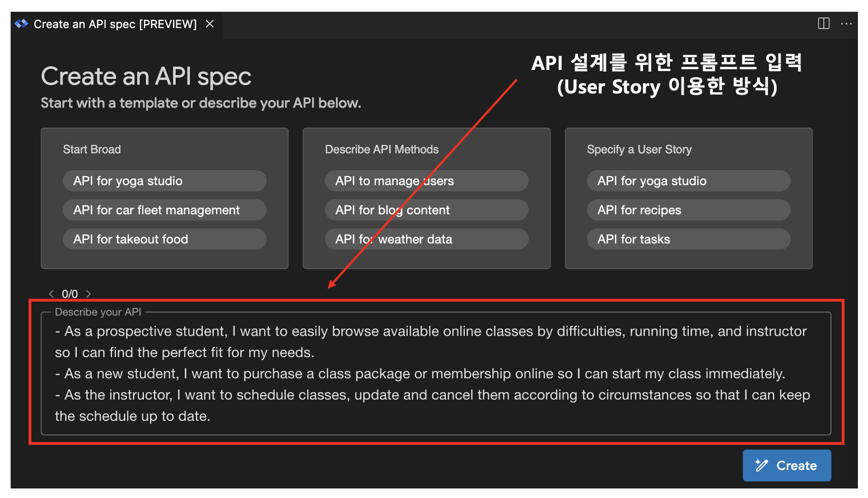Click the Create button

pos(787,466)
